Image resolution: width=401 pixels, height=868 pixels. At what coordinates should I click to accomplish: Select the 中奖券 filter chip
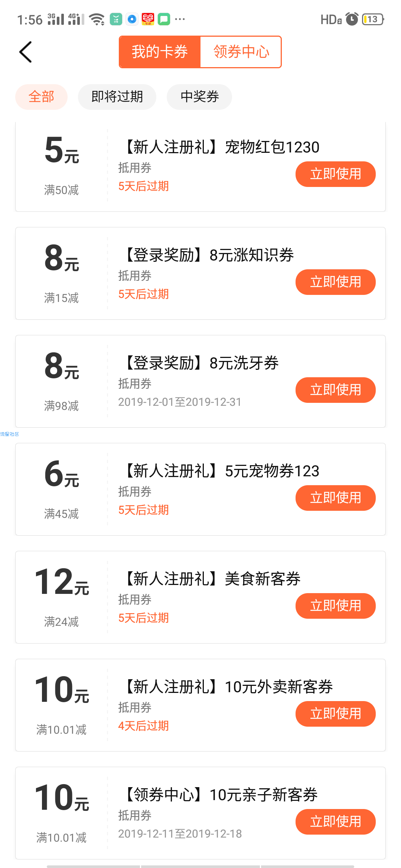(199, 97)
